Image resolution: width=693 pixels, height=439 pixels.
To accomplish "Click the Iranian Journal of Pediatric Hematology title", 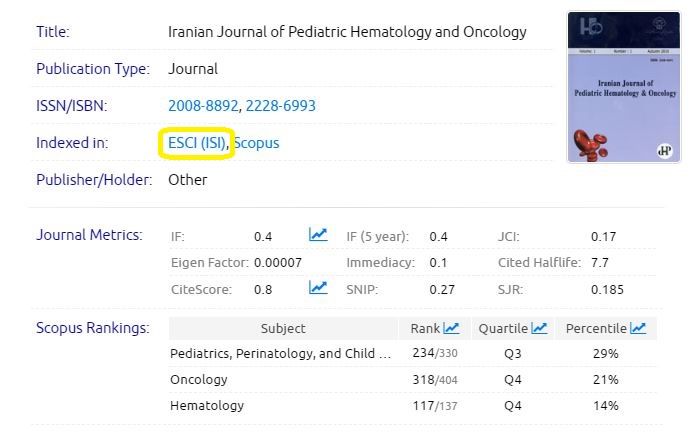I will pyautogui.click(x=347, y=32).
